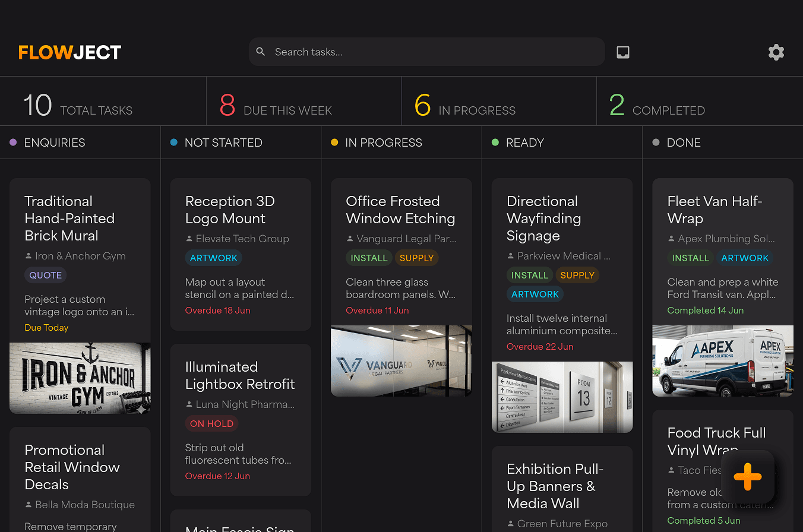Open the Apex van wrap photo

pos(723,360)
